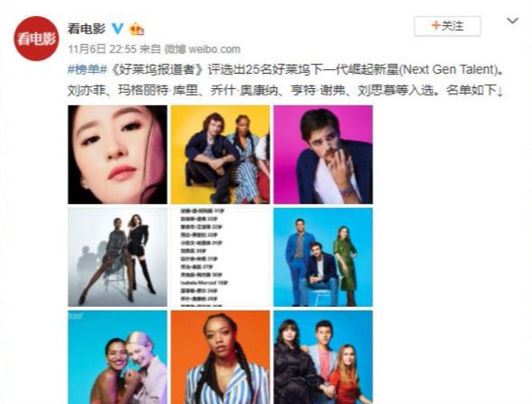
Task: Open the two smiling women photo
Action: [117, 357]
